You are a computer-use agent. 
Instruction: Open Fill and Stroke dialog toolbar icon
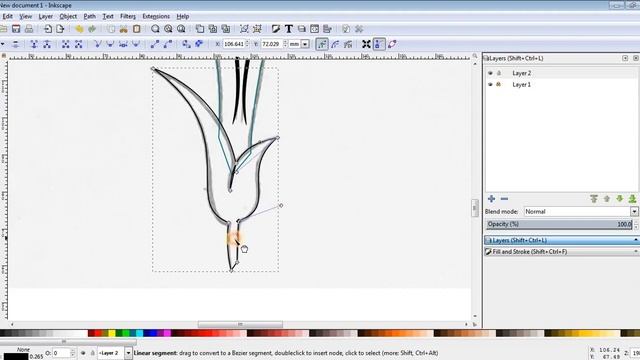pos(276,29)
